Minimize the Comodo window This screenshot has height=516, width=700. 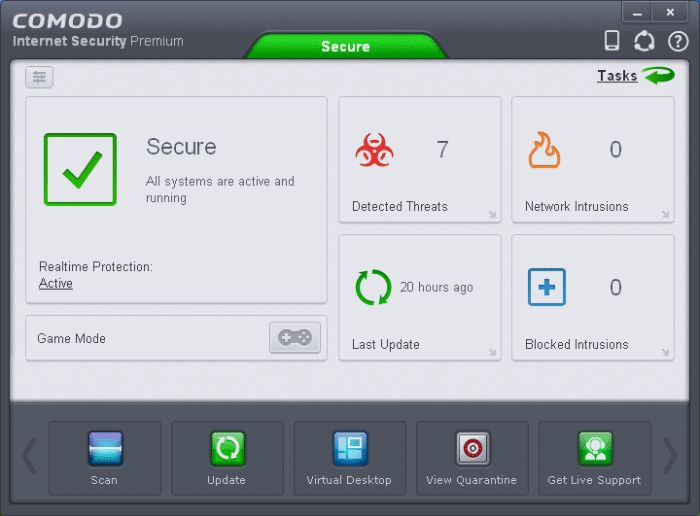[x=637, y=12]
